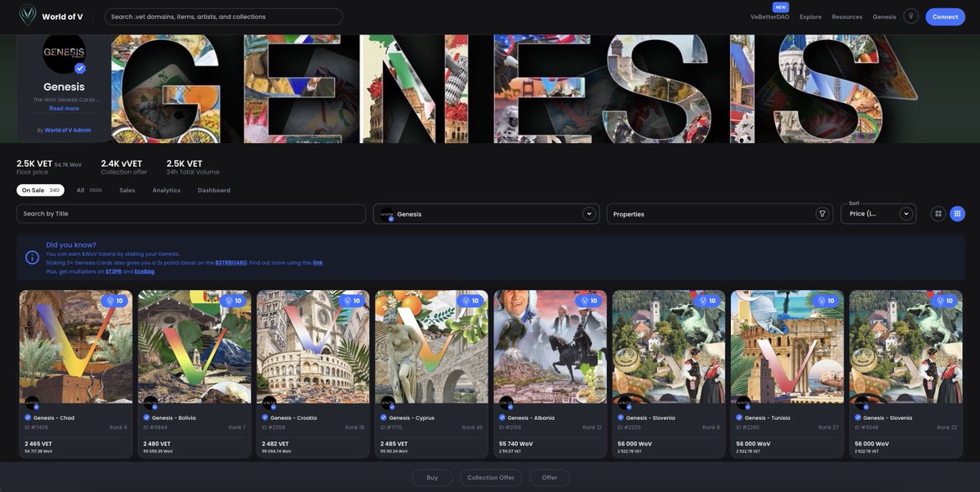Click Read more under Genesis description

pos(64,108)
